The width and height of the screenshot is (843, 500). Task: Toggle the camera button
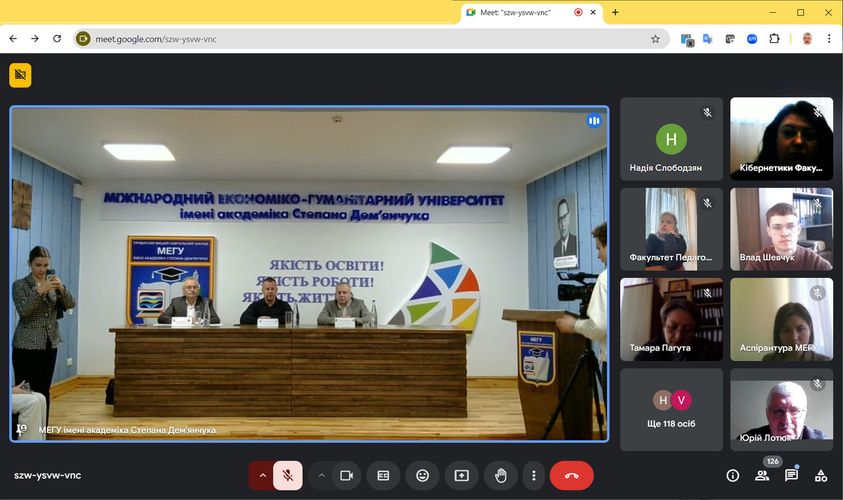click(347, 475)
